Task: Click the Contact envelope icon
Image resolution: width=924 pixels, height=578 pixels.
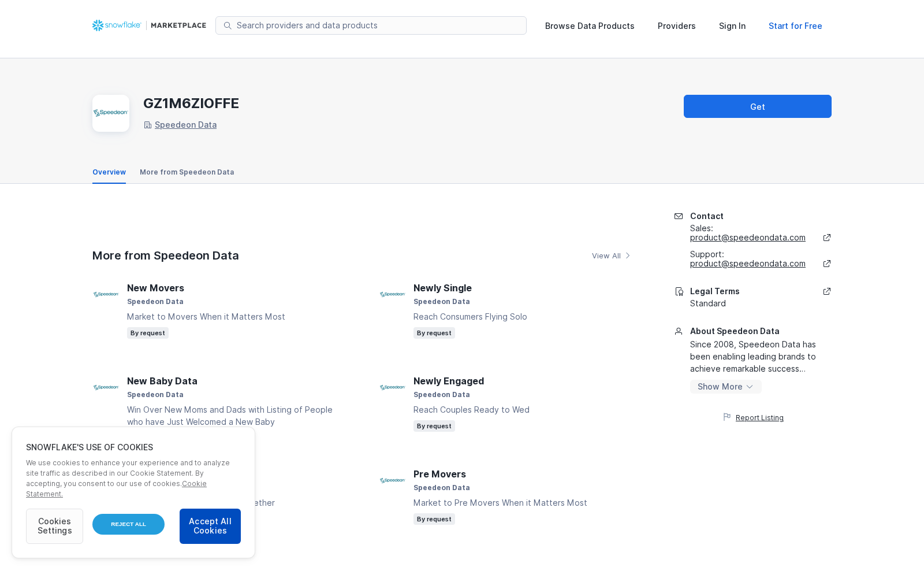Action: pyautogui.click(x=679, y=216)
